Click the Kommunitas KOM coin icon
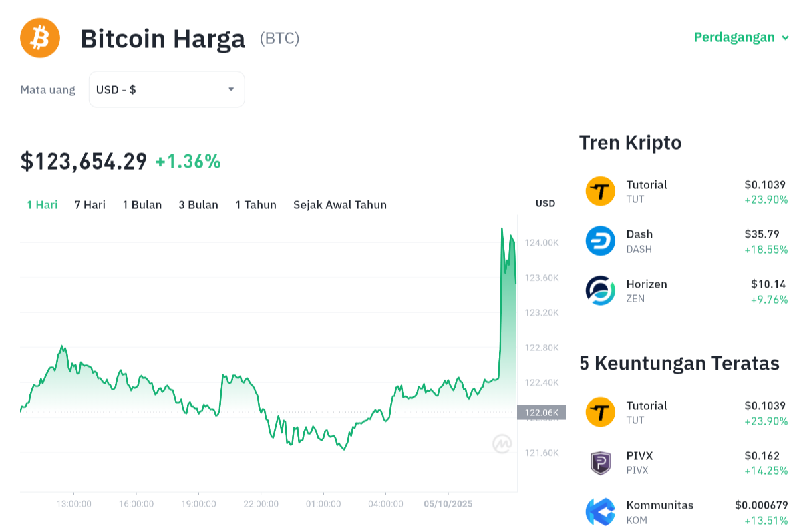The image size is (799, 532). pos(600,511)
